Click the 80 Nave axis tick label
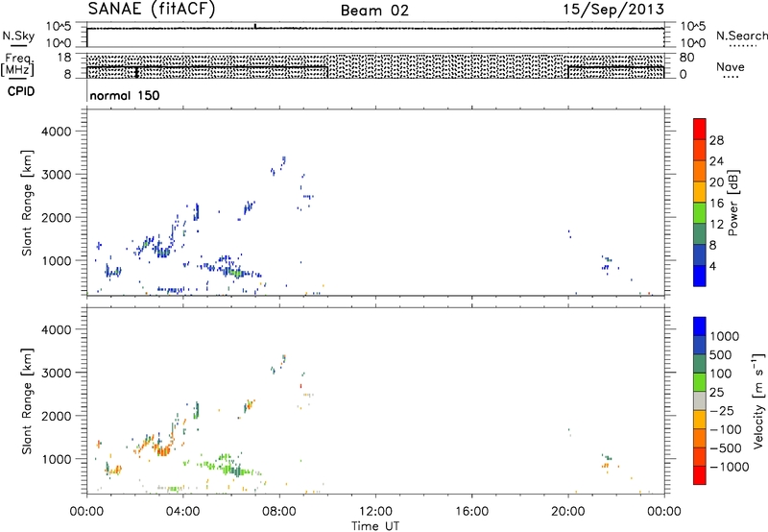The width and height of the screenshot is (768, 532). point(686,58)
